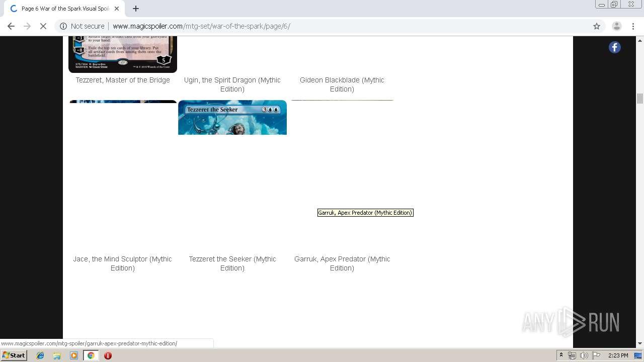644x362 pixels.
Task: Switch to the Chrome taskbar button
Action: click(x=91, y=355)
